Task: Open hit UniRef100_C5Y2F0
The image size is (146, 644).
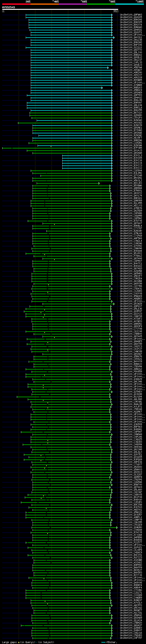Action: point(131,118)
